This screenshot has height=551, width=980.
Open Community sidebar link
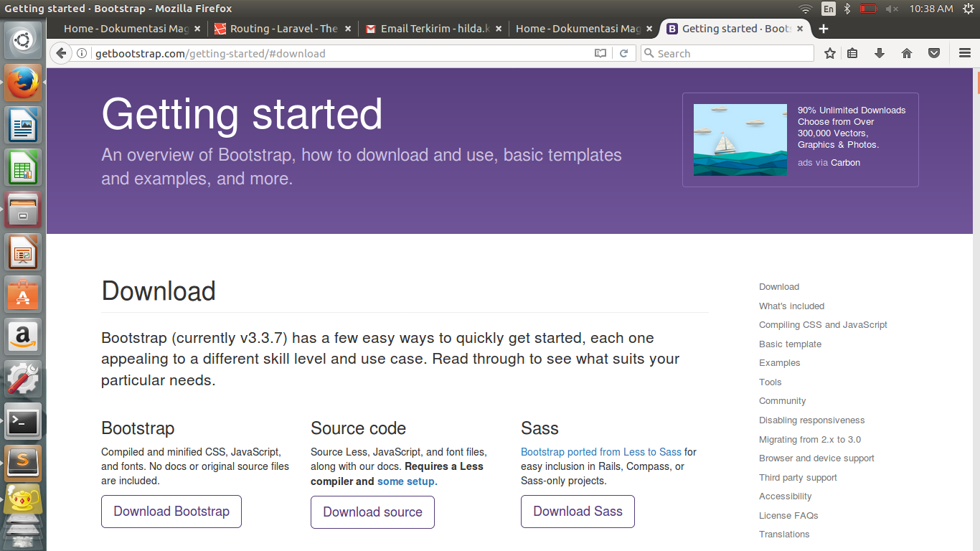point(782,401)
